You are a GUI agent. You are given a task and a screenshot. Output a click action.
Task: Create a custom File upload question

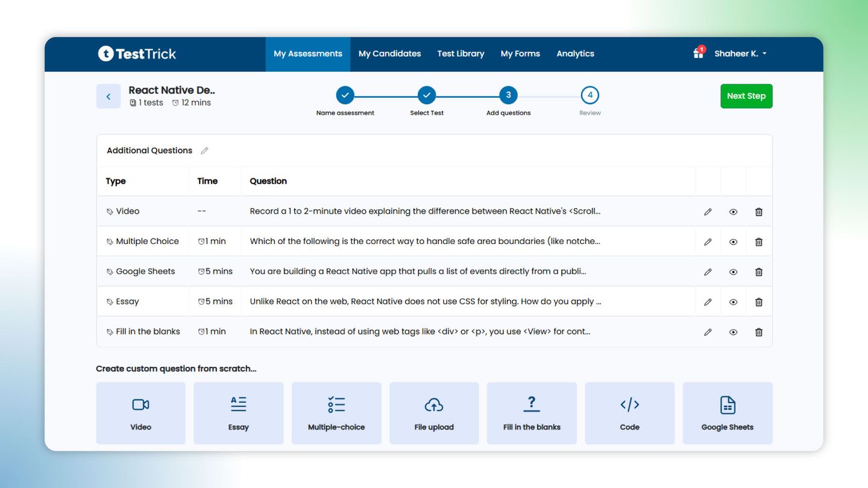[x=434, y=413]
